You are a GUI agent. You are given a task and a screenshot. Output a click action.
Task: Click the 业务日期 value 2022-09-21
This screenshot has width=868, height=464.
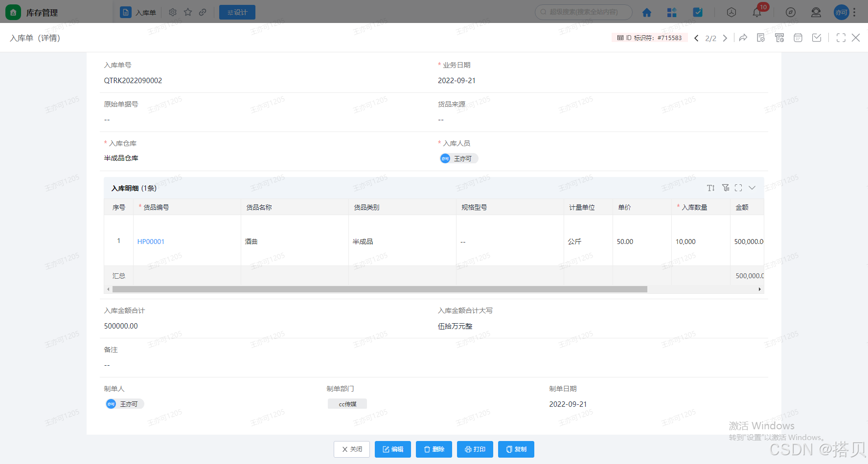tap(457, 81)
